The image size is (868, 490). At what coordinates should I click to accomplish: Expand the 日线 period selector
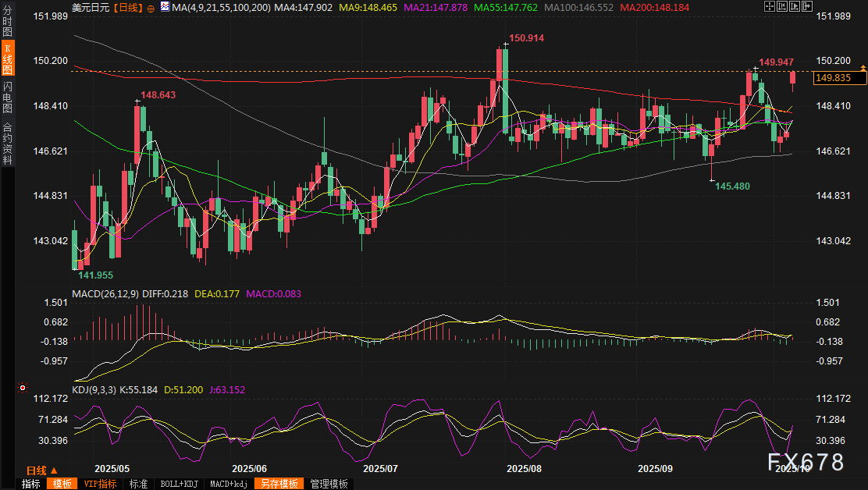pos(41,470)
